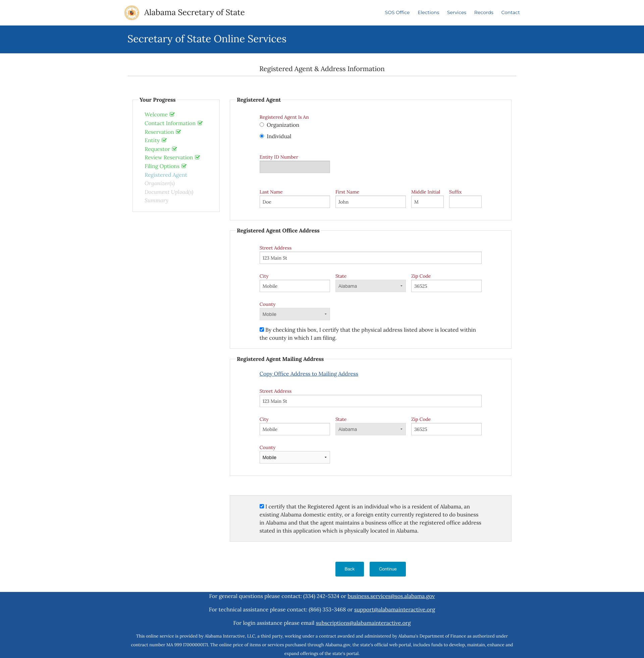Click the Last Name field
The height and width of the screenshot is (658, 644).
pyautogui.click(x=294, y=202)
